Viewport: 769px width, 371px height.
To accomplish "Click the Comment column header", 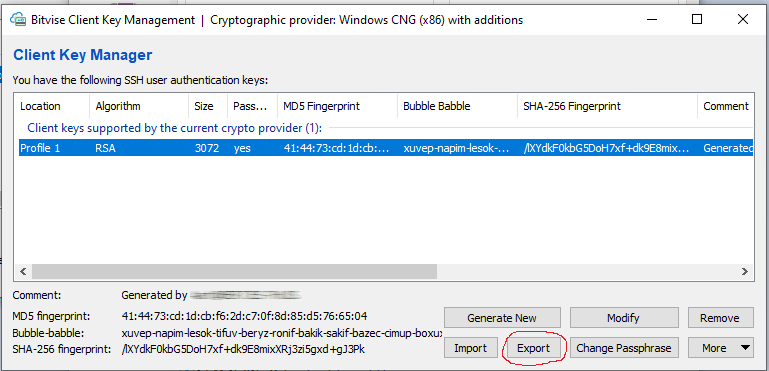I will 726,106.
